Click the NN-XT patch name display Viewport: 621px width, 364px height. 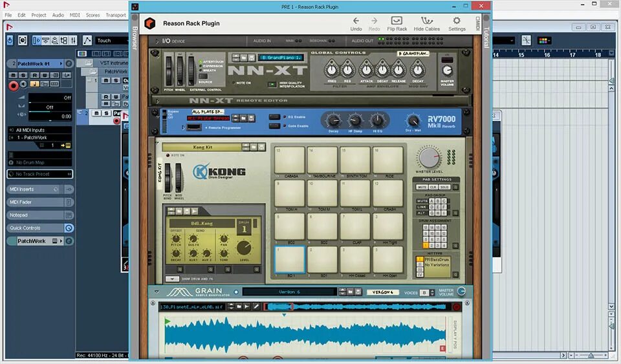[280, 58]
